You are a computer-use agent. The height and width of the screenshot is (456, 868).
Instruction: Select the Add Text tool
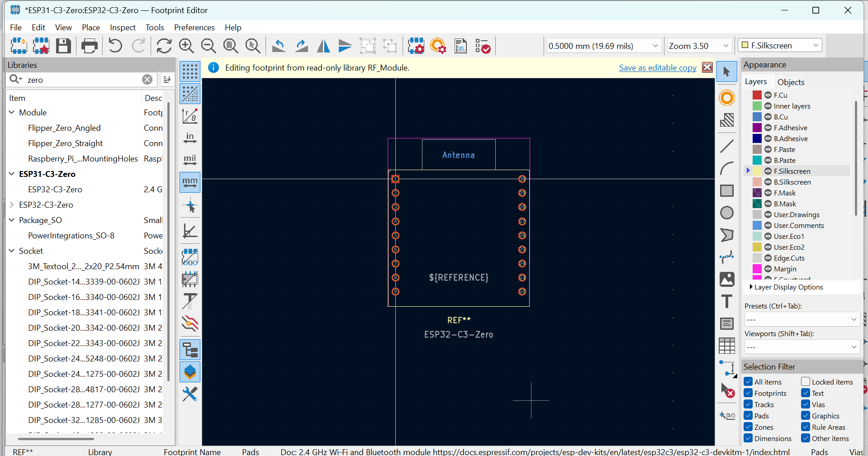pyautogui.click(x=727, y=301)
